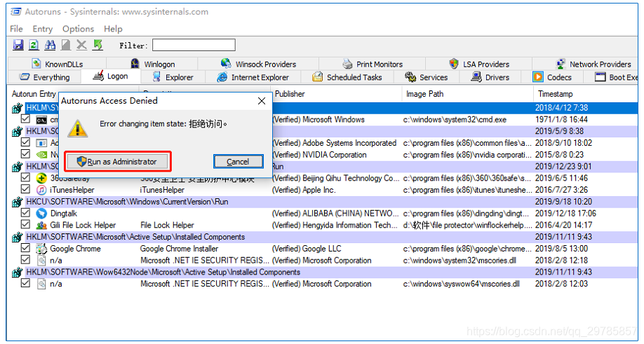This screenshot has width=644, height=344.
Task: Click the '2019/12/18 17:06' timestamp cell
Action: 565,213
